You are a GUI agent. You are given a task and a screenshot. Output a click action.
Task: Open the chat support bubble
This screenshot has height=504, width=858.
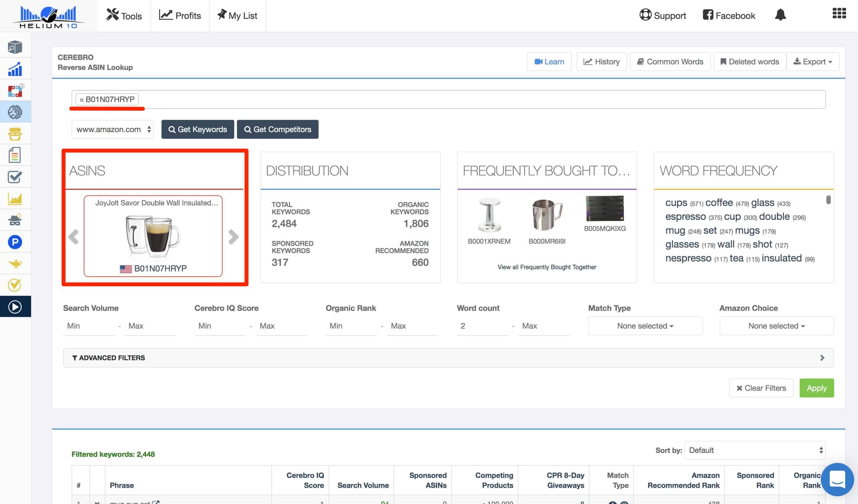837,479
